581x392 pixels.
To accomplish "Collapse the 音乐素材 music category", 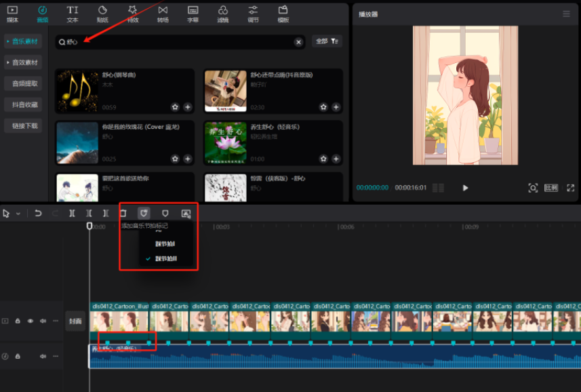I will pos(23,41).
